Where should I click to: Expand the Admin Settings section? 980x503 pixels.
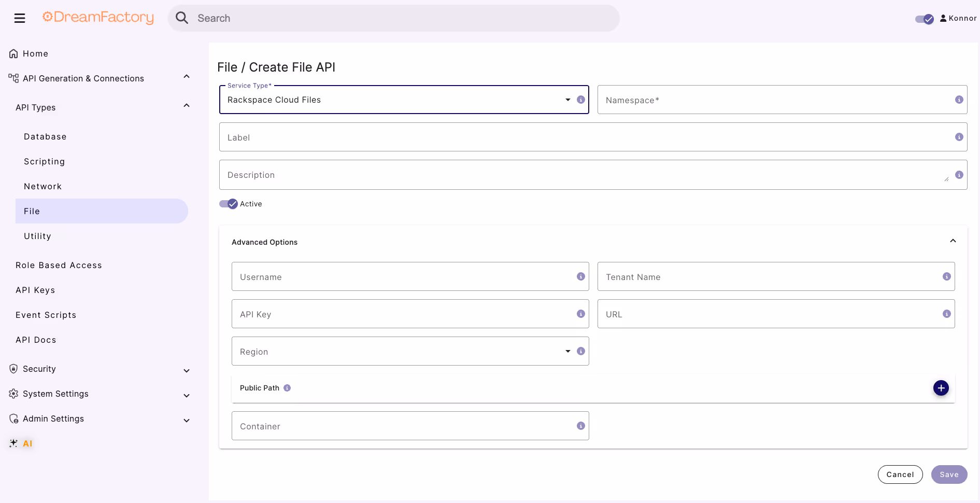coord(187,421)
